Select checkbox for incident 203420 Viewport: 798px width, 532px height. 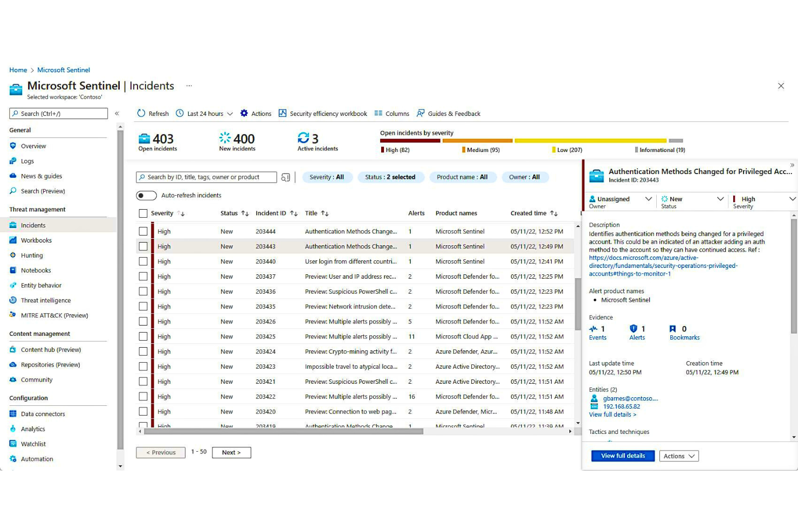click(143, 411)
